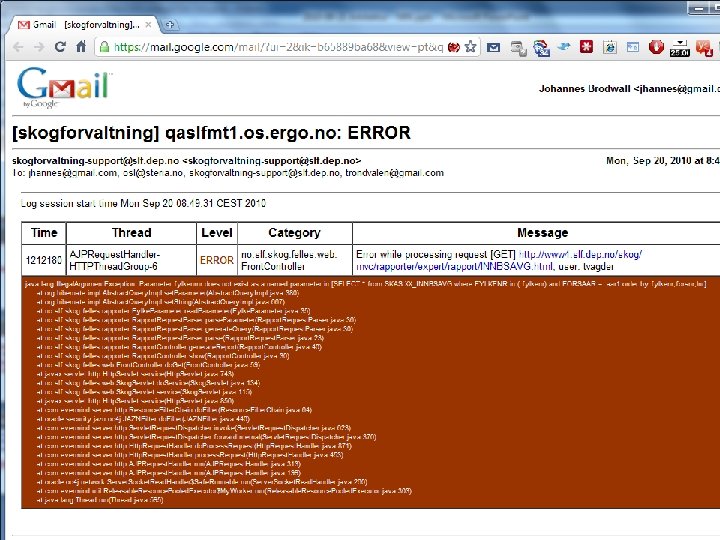The image size is (720, 540).
Task: Open a new browser tab
Action: (x=170, y=25)
